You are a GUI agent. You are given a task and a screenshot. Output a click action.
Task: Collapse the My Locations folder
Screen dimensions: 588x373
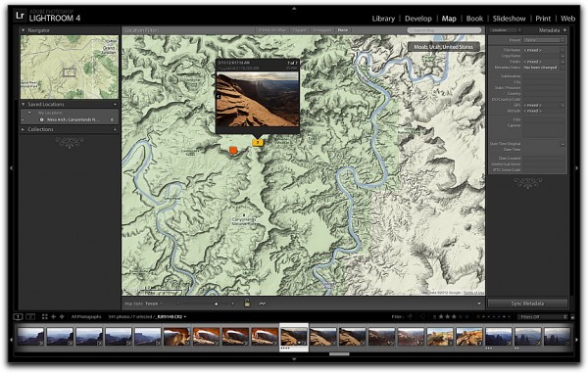click(x=29, y=113)
